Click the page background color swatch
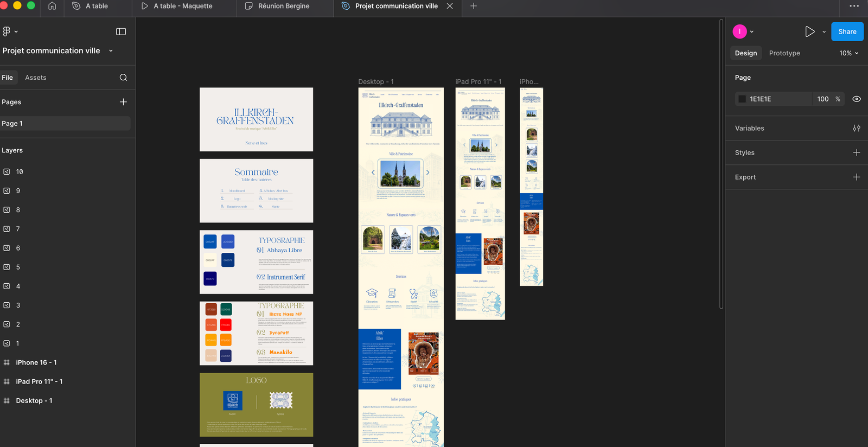Screen dimensions: 868x447 click(742, 99)
